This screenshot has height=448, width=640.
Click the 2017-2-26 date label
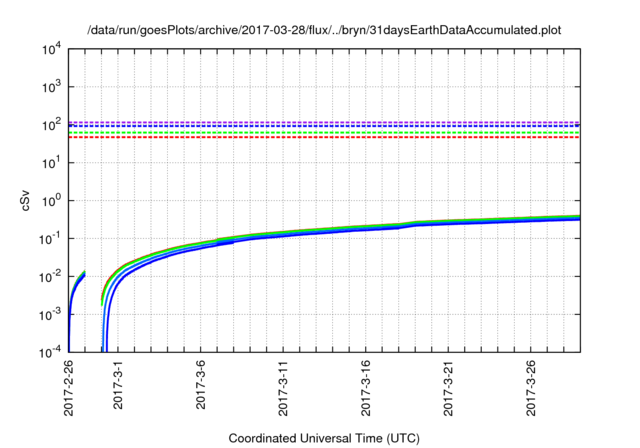[x=69, y=388]
